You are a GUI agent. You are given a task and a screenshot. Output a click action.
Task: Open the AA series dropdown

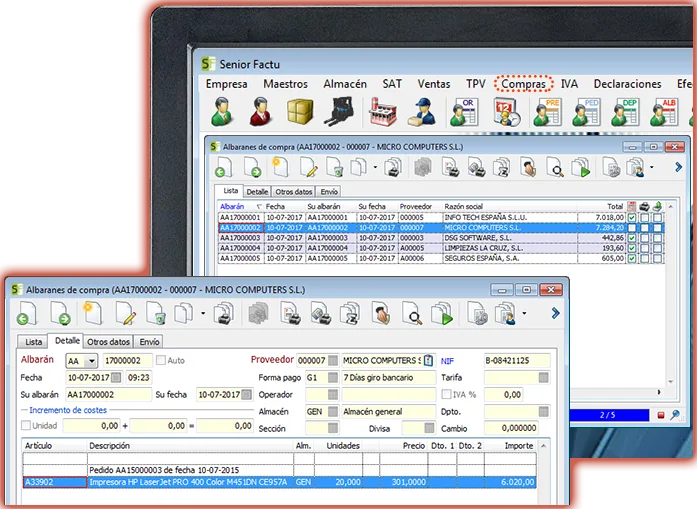[x=91, y=361]
